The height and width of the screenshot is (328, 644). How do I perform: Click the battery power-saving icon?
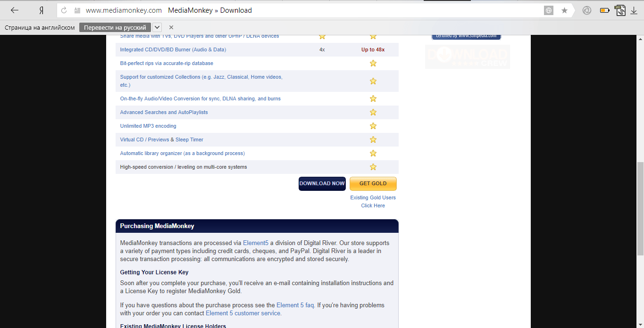click(604, 10)
